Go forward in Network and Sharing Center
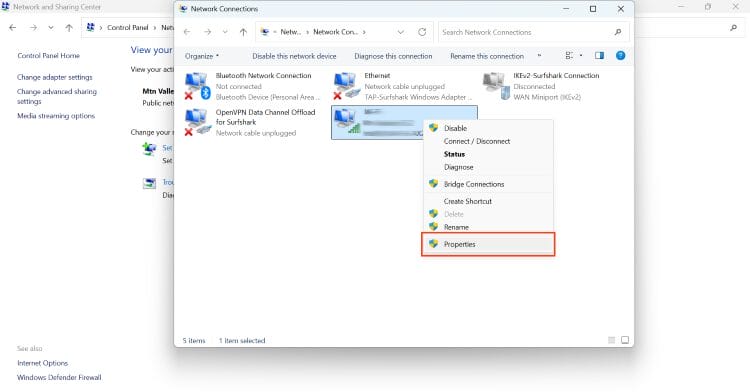The image size is (750, 392). coord(33,28)
